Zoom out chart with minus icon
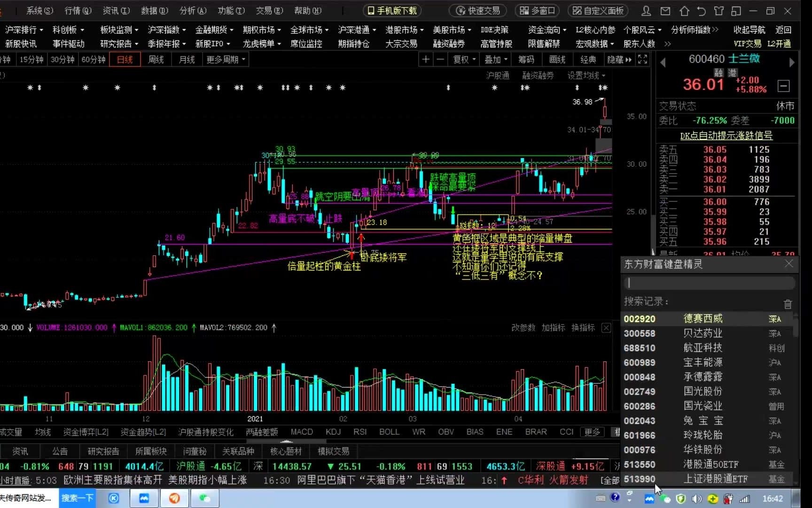The width and height of the screenshot is (812, 508). (x=440, y=59)
